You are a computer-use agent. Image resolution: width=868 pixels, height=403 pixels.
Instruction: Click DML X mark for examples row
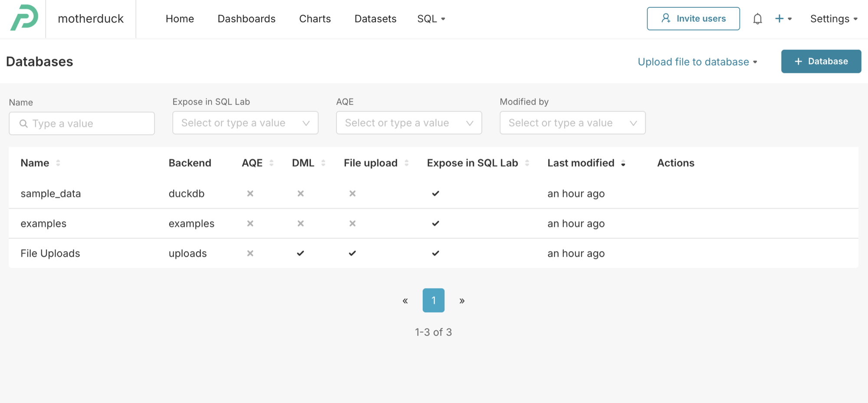click(x=300, y=223)
